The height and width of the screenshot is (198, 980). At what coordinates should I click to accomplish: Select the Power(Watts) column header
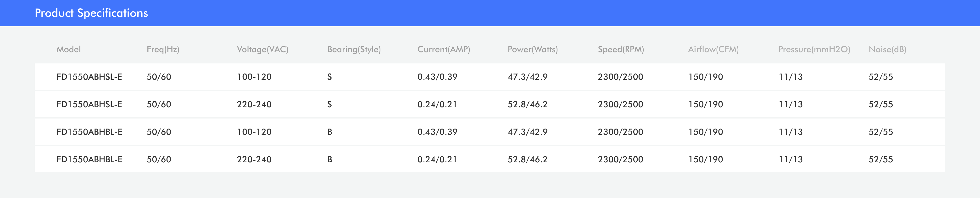533,50
